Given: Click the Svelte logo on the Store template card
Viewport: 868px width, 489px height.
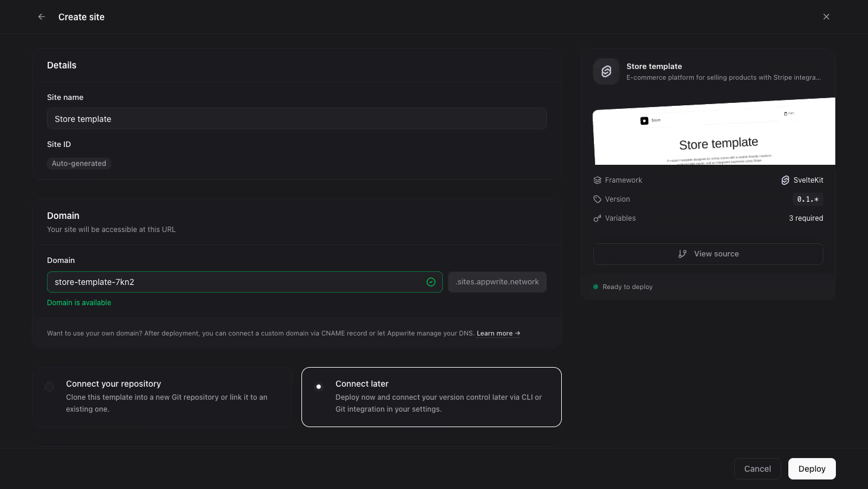Looking at the screenshot, I should coord(606,71).
